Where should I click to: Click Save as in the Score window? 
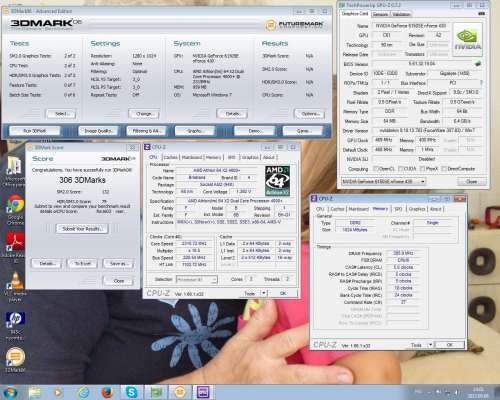tap(119, 264)
